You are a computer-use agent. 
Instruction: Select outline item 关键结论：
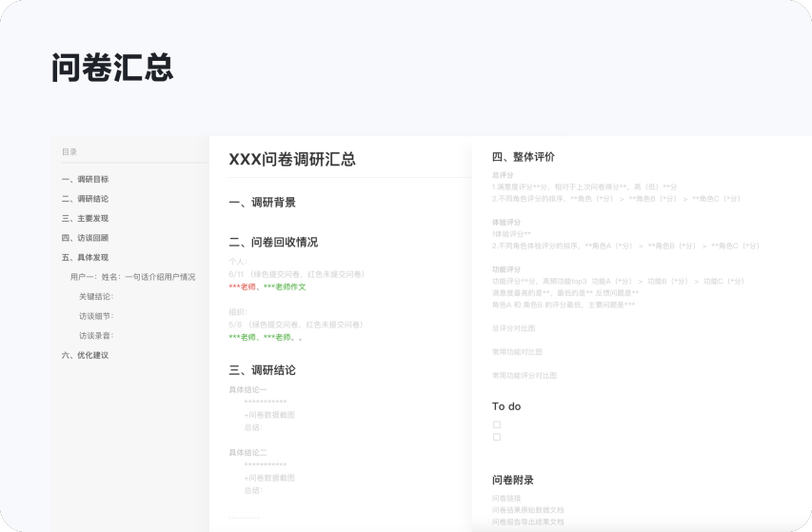pos(96,297)
